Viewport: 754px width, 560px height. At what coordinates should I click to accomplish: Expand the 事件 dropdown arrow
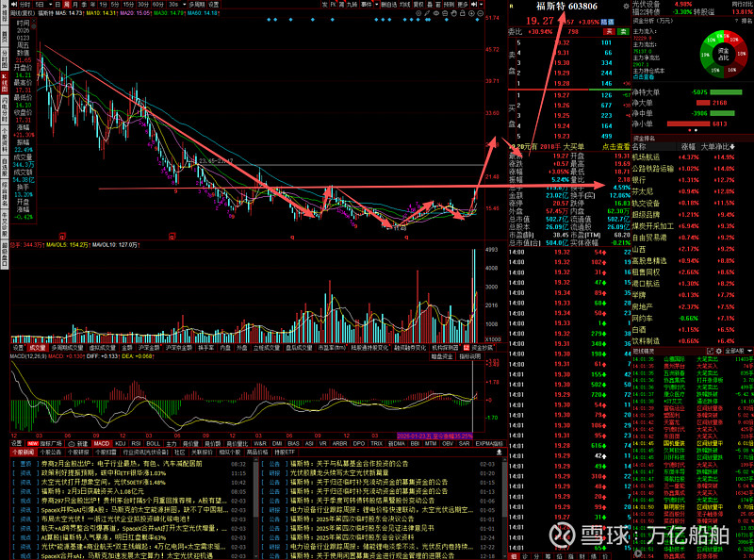coord(377,5)
